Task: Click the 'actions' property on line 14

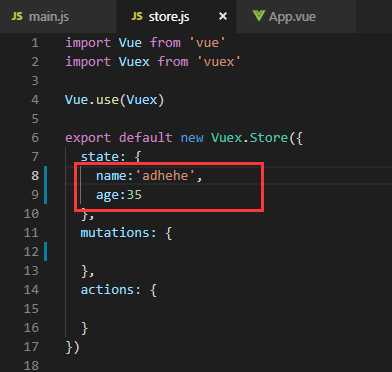Action: 107,289
